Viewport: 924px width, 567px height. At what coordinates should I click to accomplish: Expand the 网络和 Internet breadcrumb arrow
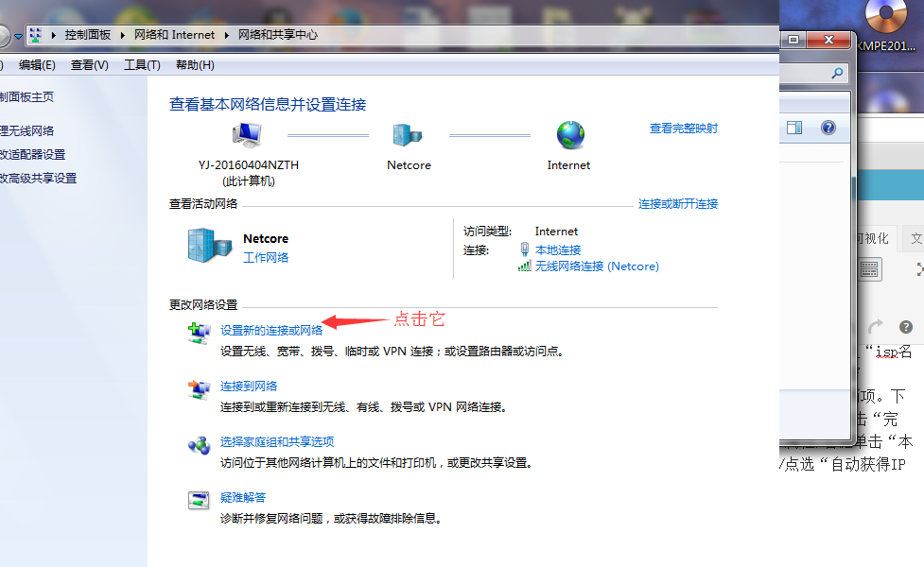pos(226,35)
